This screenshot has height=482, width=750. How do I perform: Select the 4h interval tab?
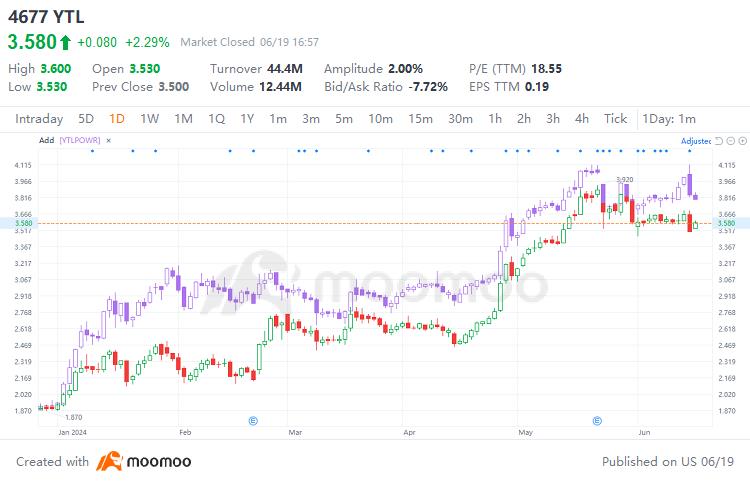tap(582, 119)
